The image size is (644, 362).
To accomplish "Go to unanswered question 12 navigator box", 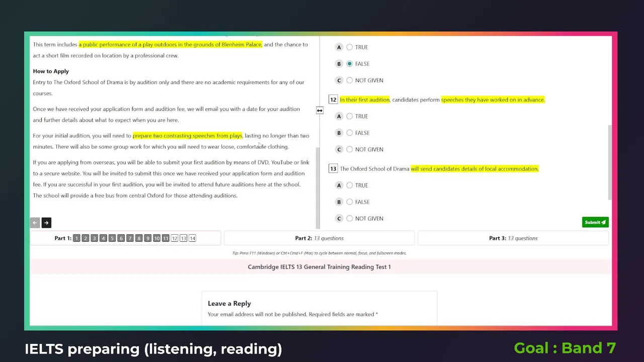I will [175, 238].
